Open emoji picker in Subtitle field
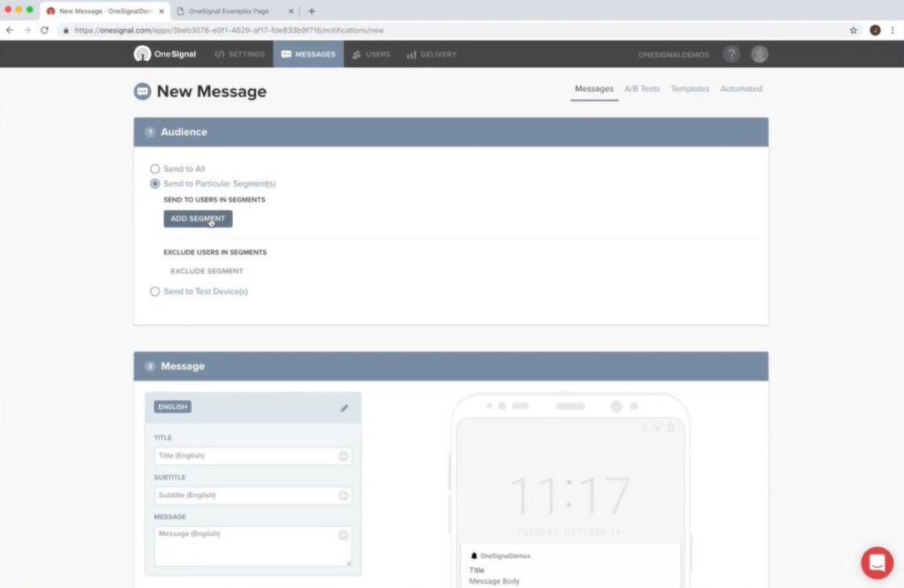904x588 pixels. (x=343, y=495)
